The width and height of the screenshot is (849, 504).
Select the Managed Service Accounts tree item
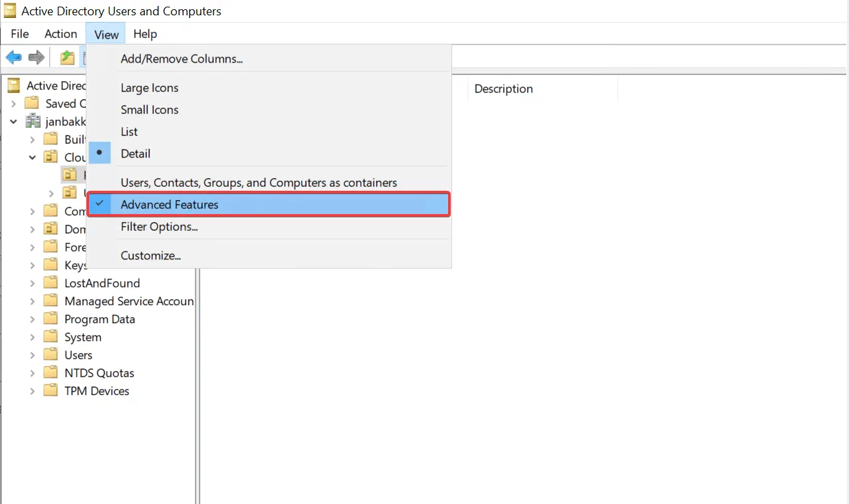128,301
